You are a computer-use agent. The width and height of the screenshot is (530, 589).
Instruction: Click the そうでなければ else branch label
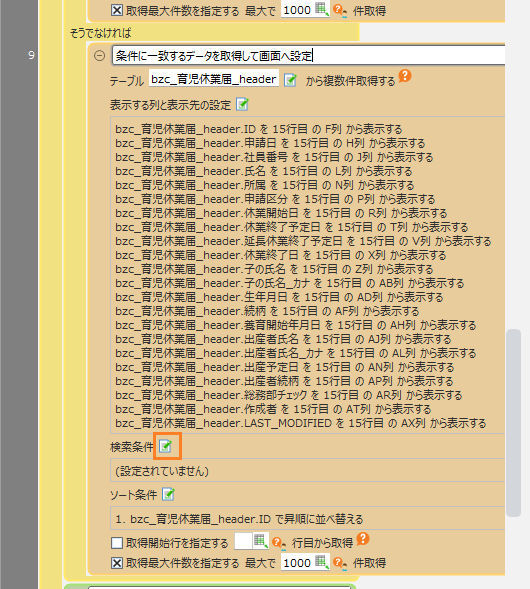[x=100, y=33]
